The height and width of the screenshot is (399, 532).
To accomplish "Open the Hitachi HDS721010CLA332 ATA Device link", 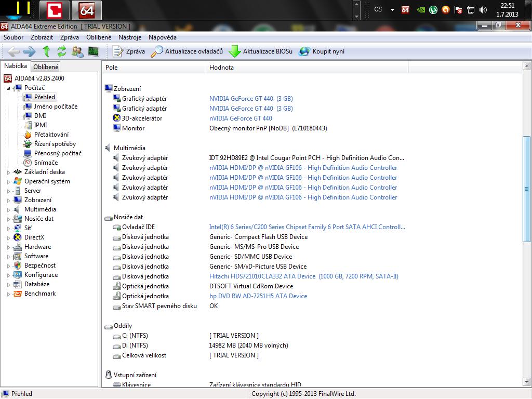I will pos(262,276).
